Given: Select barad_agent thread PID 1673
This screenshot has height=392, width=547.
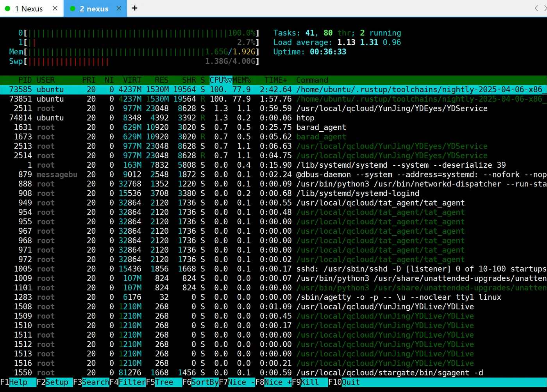Looking at the screenshot, I should point(273,137).
